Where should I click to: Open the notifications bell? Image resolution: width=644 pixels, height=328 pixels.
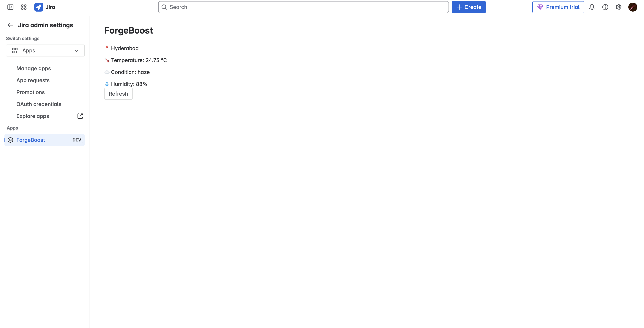coord(591,7)
